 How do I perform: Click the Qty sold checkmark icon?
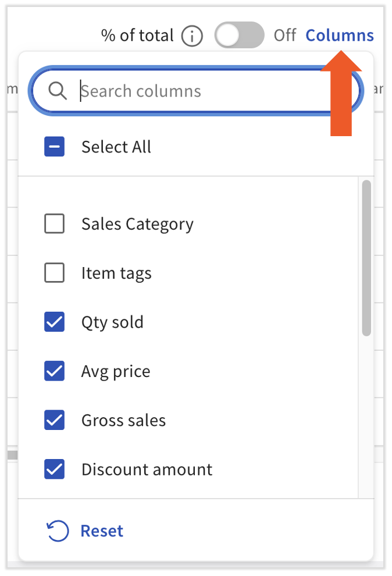coord(54,322)
